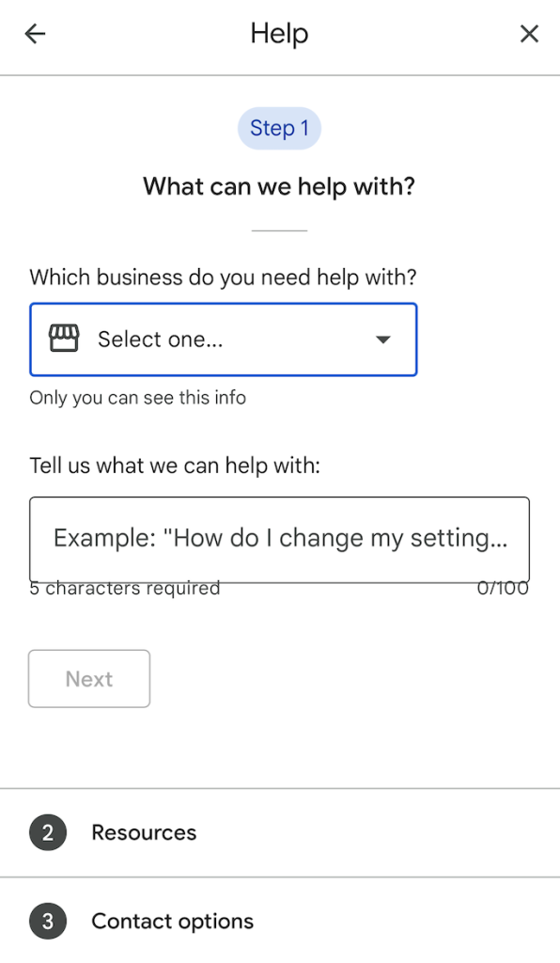Expand the Resources section
Viewport: 560px width, 963px height.
[x=280, y=833]
